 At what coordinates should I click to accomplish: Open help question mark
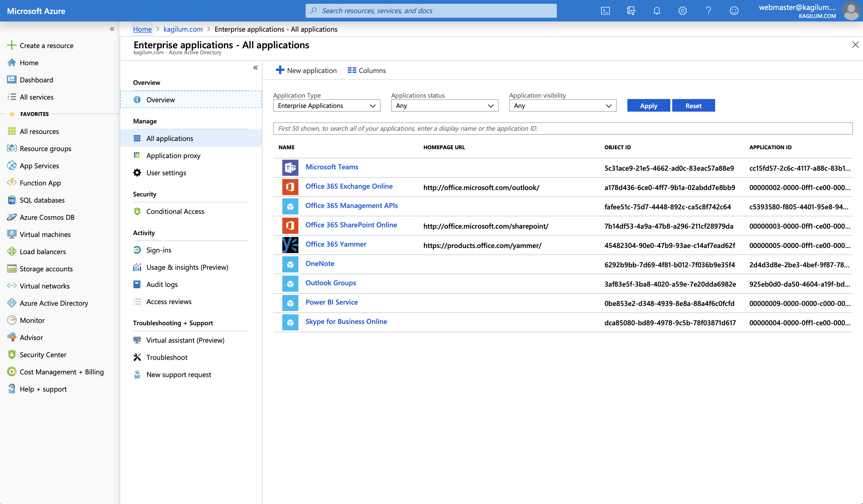pos(708,11)
